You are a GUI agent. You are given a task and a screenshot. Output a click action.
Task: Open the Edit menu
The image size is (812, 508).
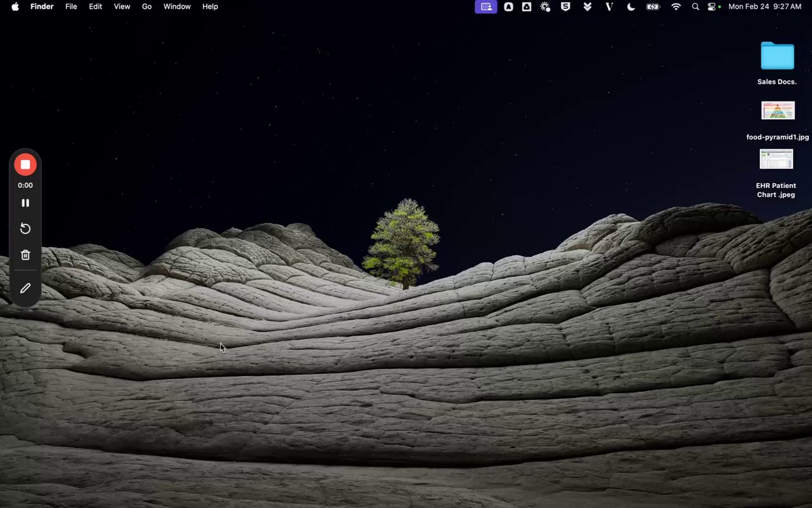click(x=95, y=6)
